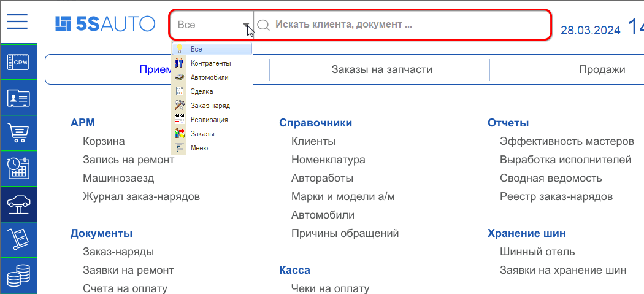This screenshot has height=294, width=644.
Task: Switch to the Заказы на запчасти tab
Action: coord(381,69)
